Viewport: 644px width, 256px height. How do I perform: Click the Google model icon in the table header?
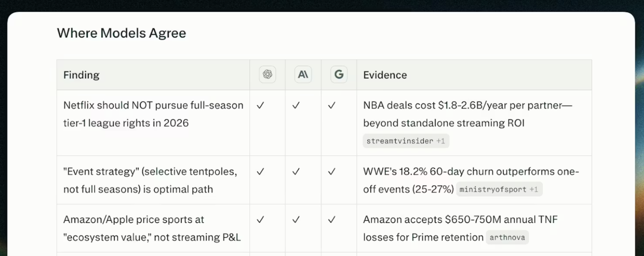point(339,75)
